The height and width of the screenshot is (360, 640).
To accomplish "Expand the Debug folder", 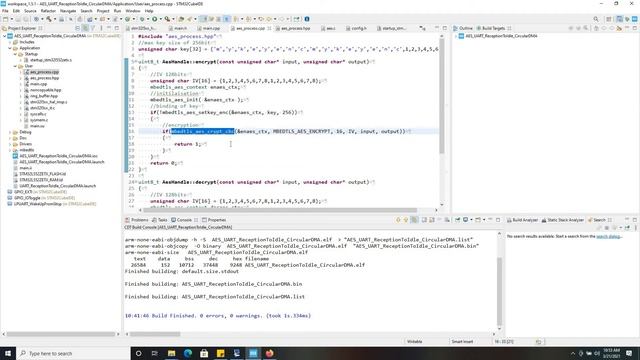I will 10,132.
